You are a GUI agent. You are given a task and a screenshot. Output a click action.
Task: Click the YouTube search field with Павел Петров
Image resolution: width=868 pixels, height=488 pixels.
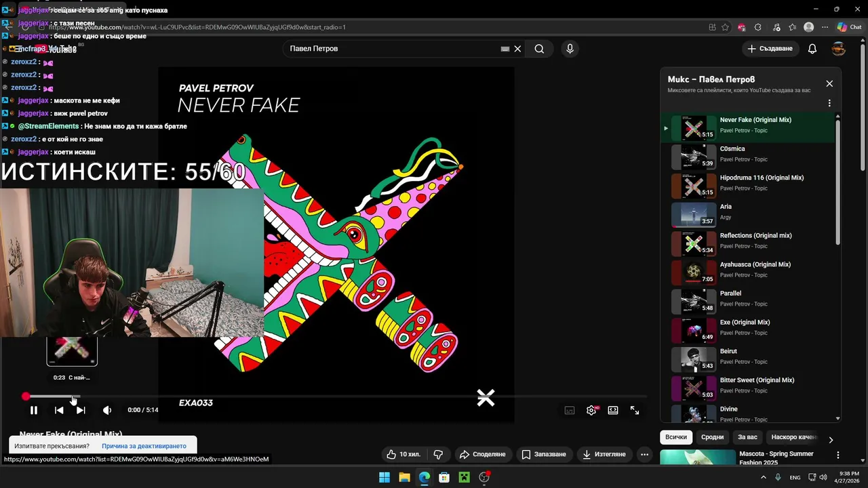coord(393,49)
